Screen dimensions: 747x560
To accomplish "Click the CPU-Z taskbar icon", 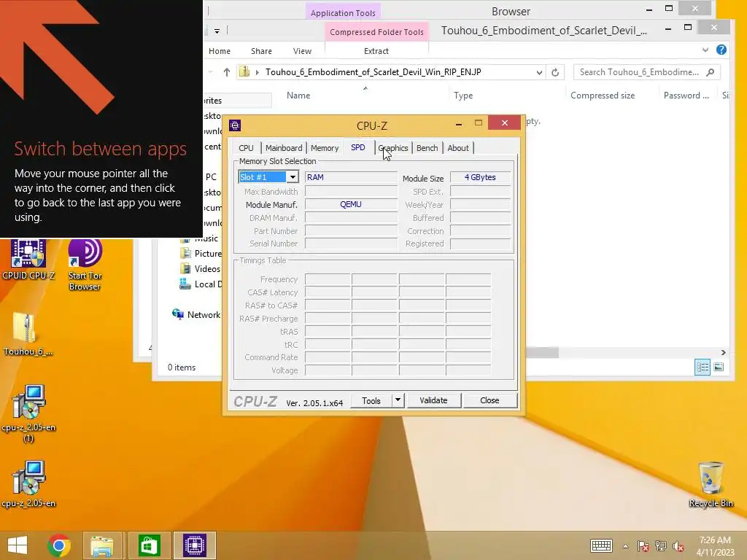I will (194, 545).
